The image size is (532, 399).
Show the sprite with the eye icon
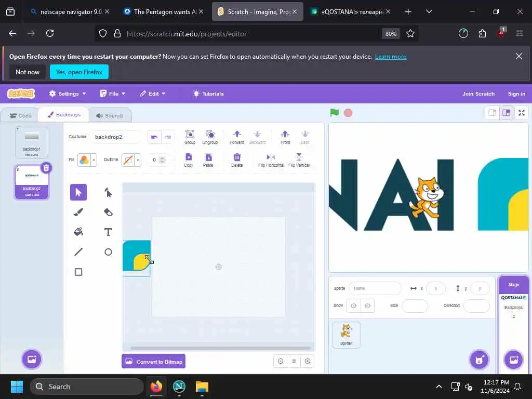point(353,305)
